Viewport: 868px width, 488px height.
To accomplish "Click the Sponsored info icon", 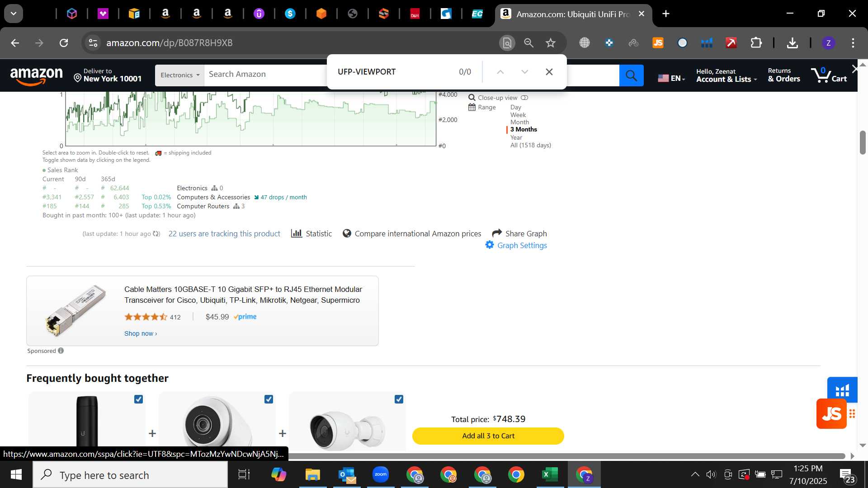I will click(61, 351).
